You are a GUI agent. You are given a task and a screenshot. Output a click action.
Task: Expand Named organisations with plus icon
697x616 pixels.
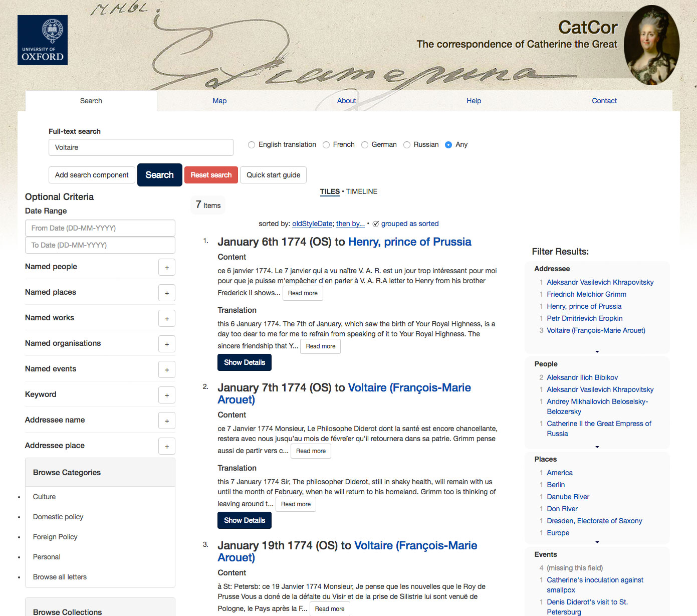click(x=167, y=344)
